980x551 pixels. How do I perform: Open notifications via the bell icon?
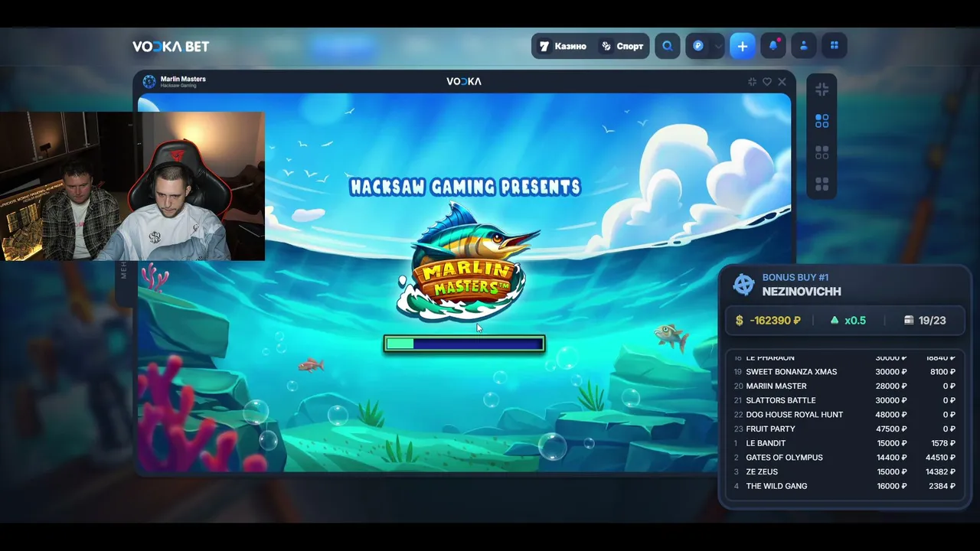tap(773, 46)
